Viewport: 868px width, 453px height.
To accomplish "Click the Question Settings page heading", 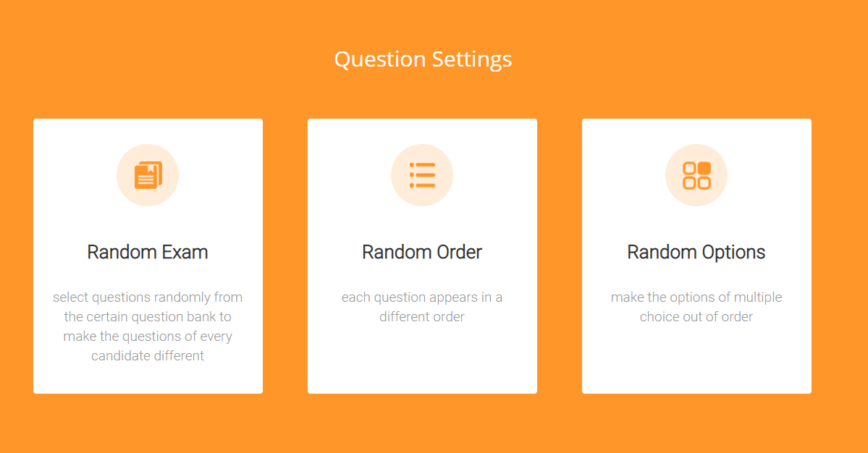I will pyautogui.click(x=422, y=59).
